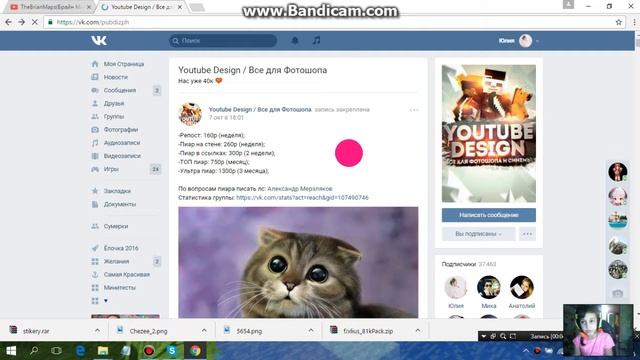
Task: Open Ёлочка 2016 app in sidebar
Action: tap(121, 248)
